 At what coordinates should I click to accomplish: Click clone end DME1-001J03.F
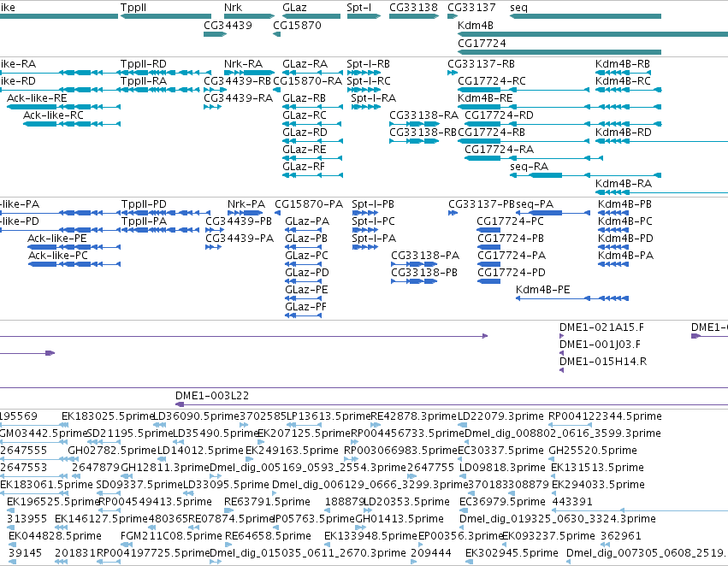(x=562, y=353)
